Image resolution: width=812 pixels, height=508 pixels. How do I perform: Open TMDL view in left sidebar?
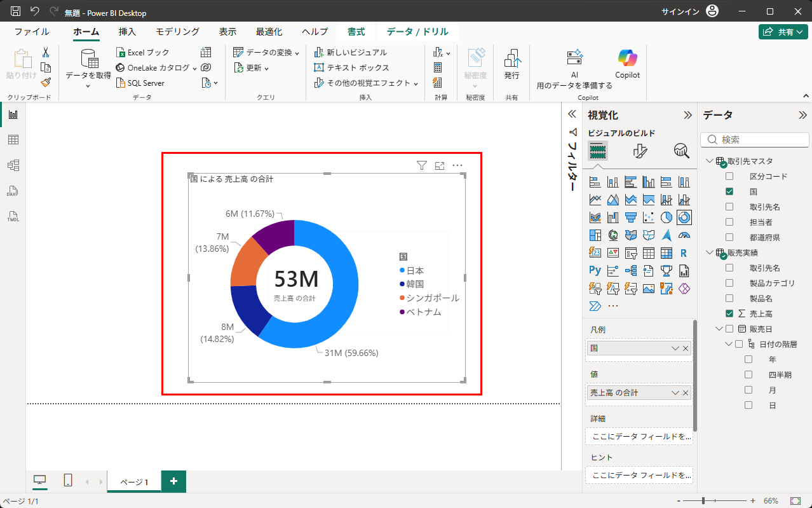13,216
